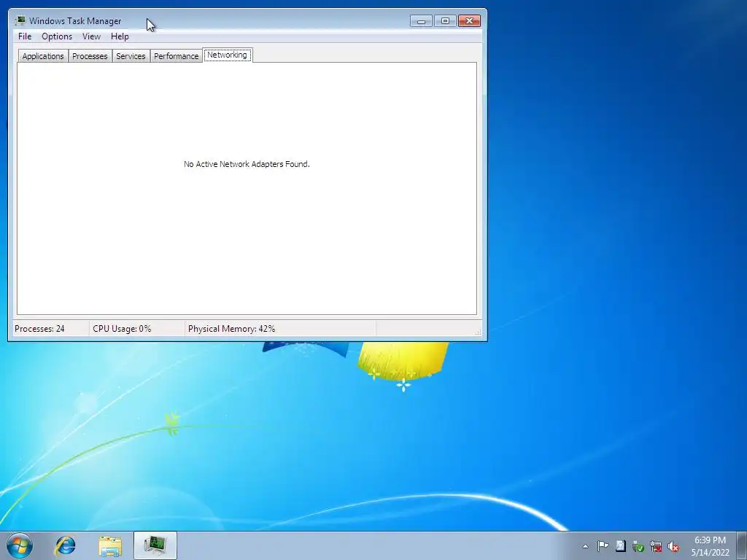Click 'Physical Memory: 42%' status entry

(x=231, y=329)
